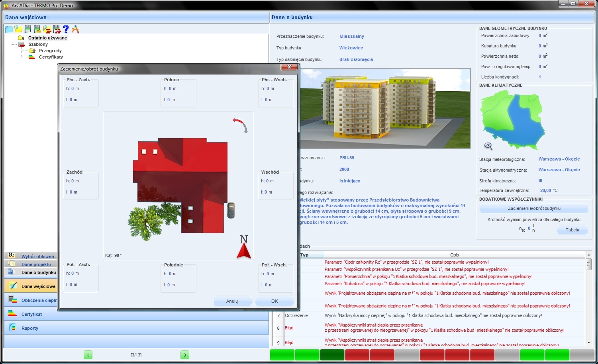
Task: Open the Certyfikat section tab
Action: 32,314
